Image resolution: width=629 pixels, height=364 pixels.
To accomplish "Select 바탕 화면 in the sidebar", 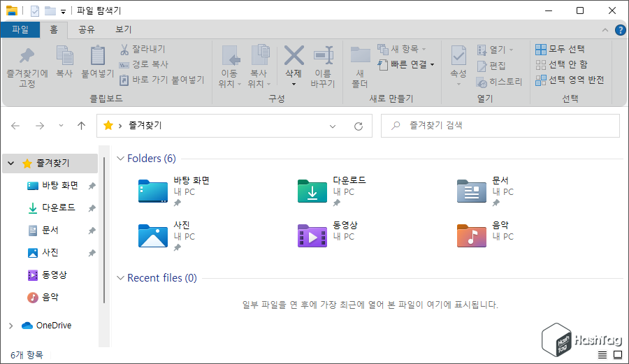I will click(60, 186).
